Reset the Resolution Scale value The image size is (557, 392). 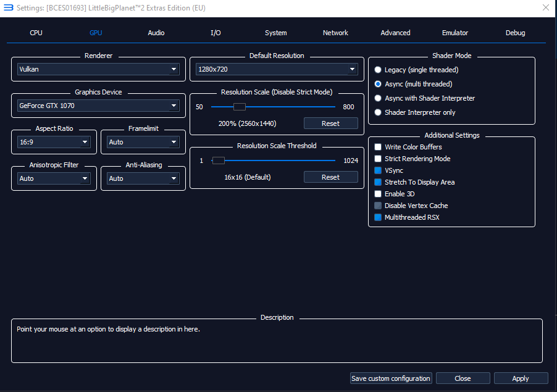[x=331, y=123]
